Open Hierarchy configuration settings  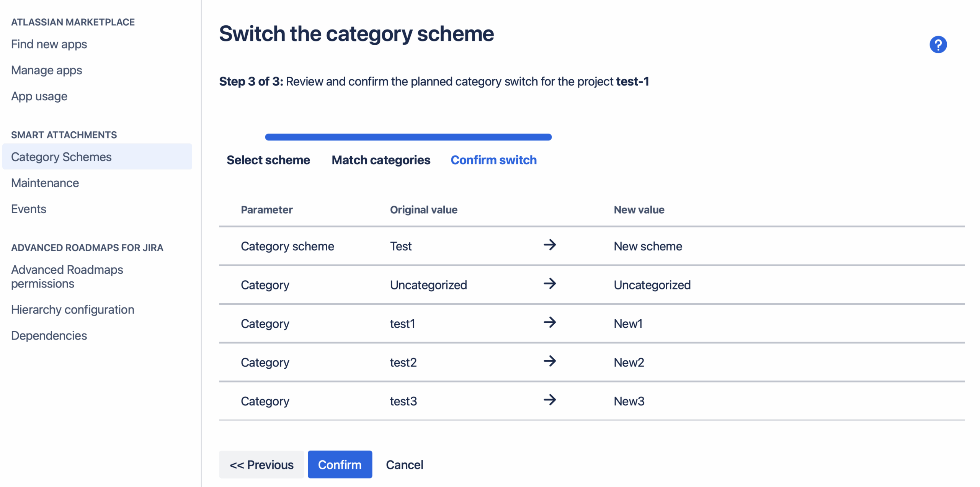[73, 310]
